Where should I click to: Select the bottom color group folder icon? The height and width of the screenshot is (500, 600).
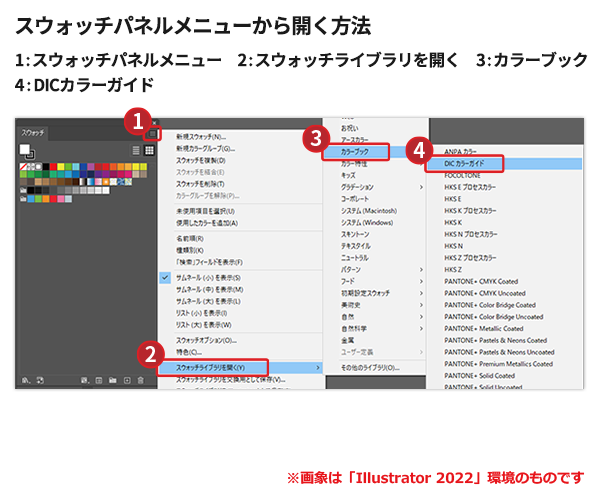(x=23, y=199)
